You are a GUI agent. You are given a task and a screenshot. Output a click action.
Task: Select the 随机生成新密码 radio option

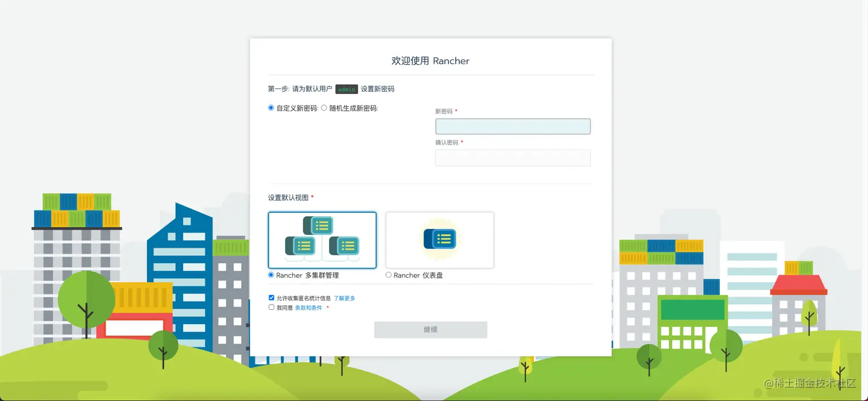pos(324,108)
